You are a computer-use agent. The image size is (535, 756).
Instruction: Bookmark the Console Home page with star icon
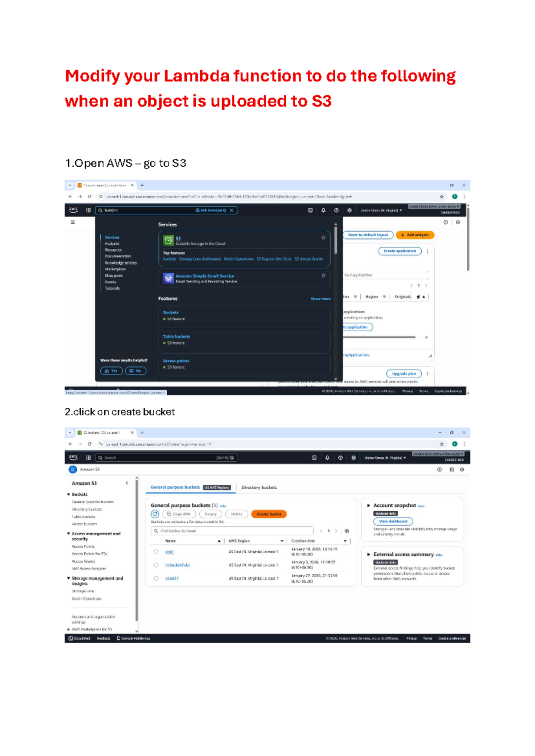tap(442, 197)
